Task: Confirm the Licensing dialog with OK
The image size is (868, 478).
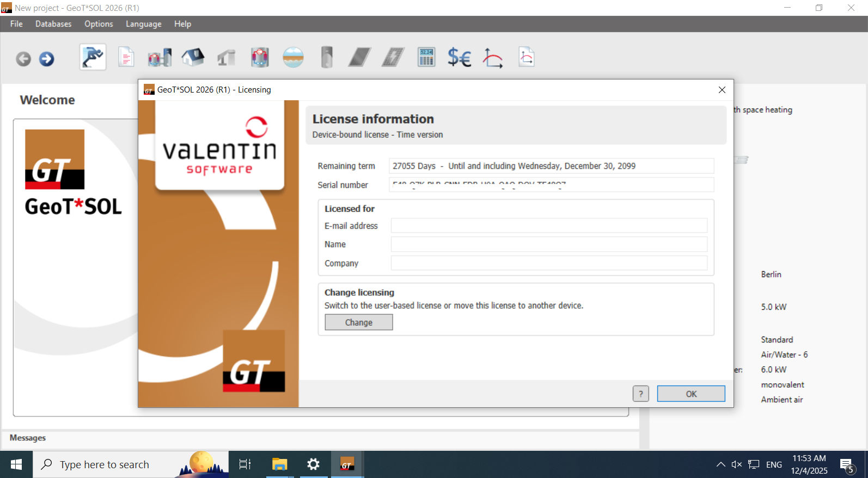Action: 691,394
